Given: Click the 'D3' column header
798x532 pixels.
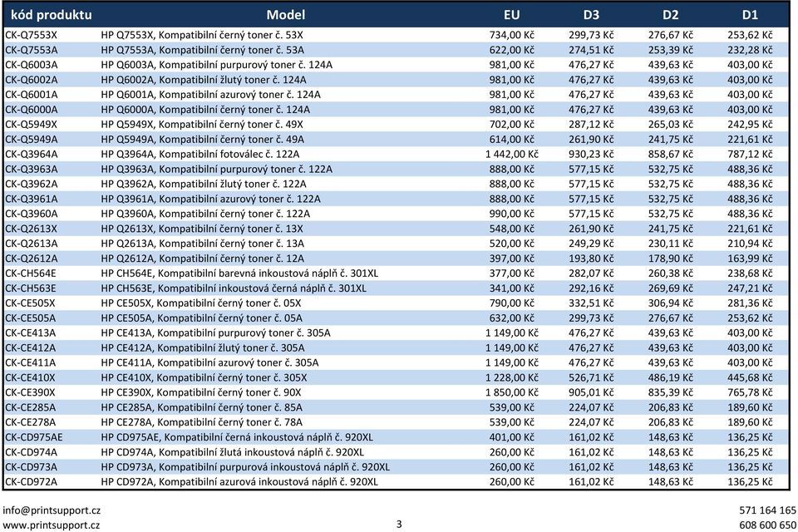Looking at the screenshot, I should coord(591,15).
